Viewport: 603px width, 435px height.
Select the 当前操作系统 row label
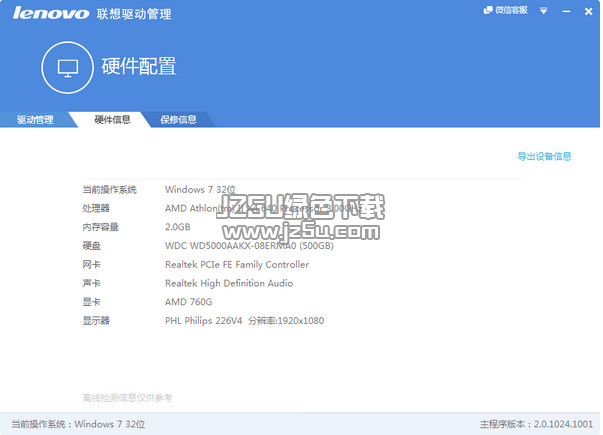click(110, 190)
